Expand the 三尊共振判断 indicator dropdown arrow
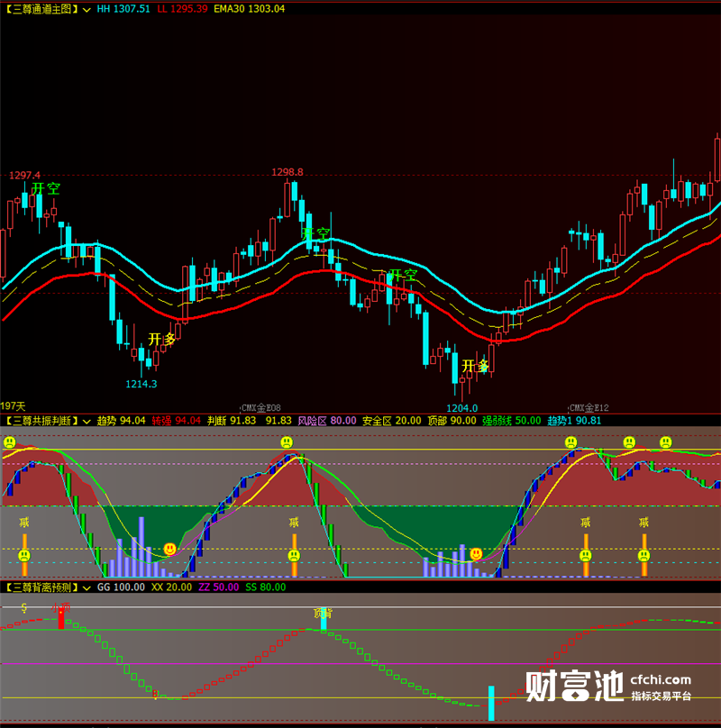 [x=87, y=421]
